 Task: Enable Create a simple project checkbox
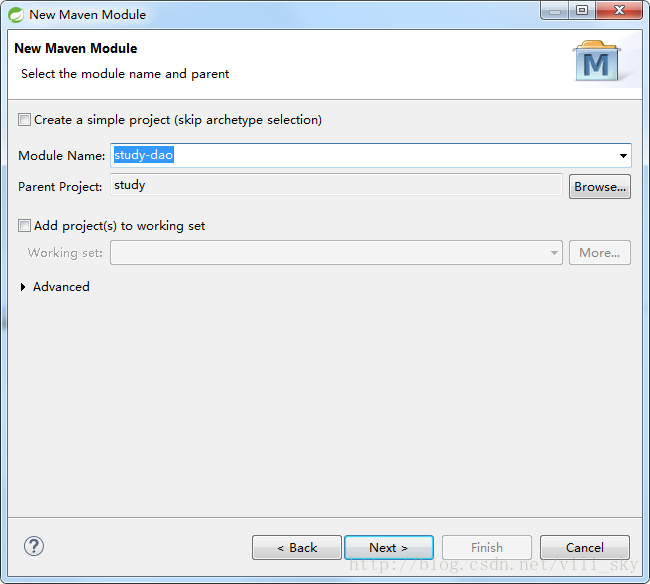[x=24, y=120]
